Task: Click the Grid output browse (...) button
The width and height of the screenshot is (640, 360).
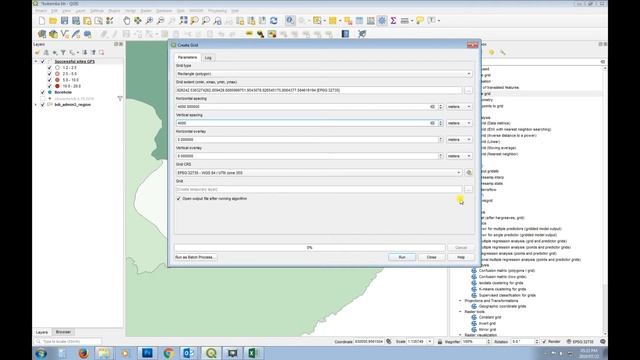Action: click(x=468, y=189)
